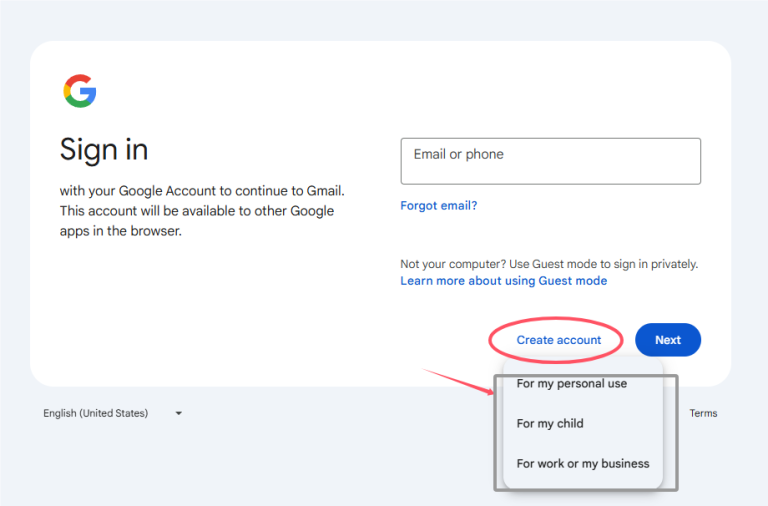
Task: Click the red arrow annotation
Action: 460,382
